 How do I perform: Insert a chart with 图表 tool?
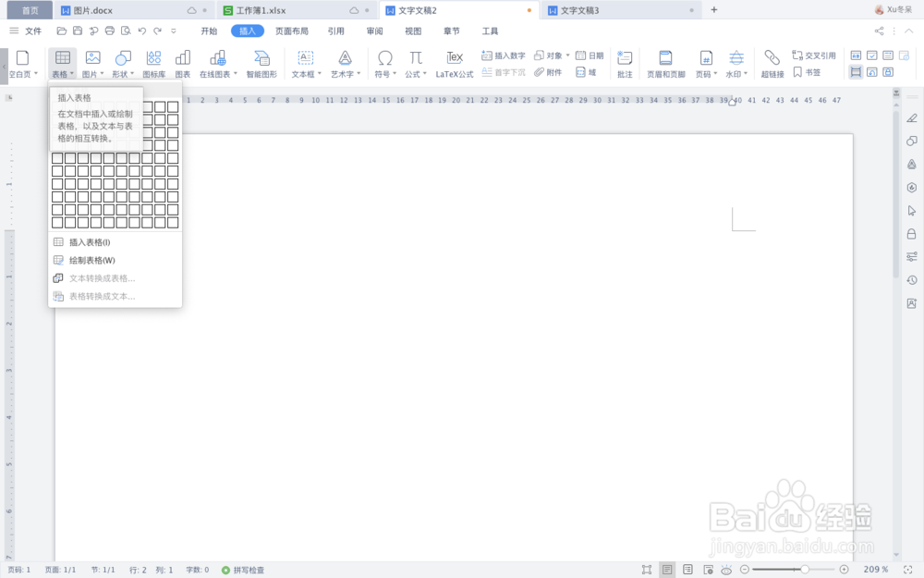(183, 63)
